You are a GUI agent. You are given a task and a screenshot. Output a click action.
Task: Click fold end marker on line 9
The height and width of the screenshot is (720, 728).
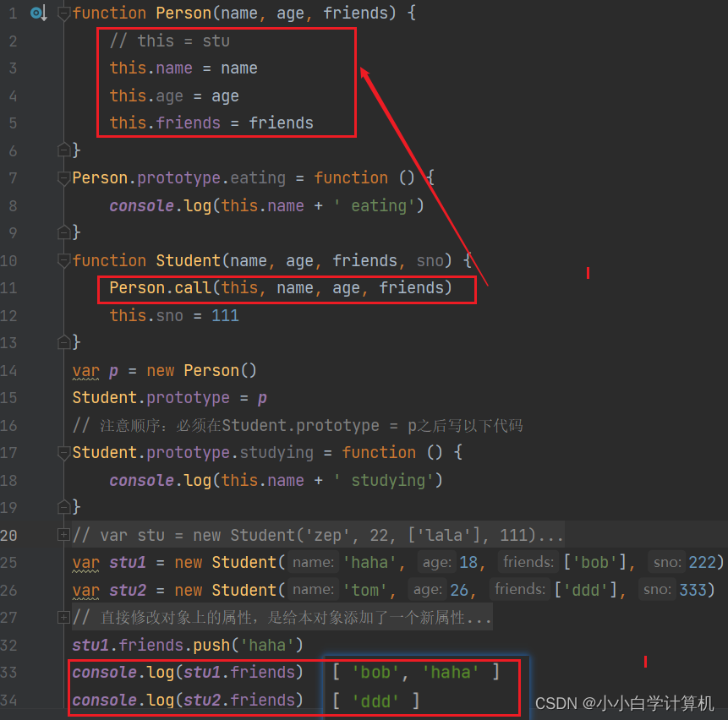(x=63, y=232)
